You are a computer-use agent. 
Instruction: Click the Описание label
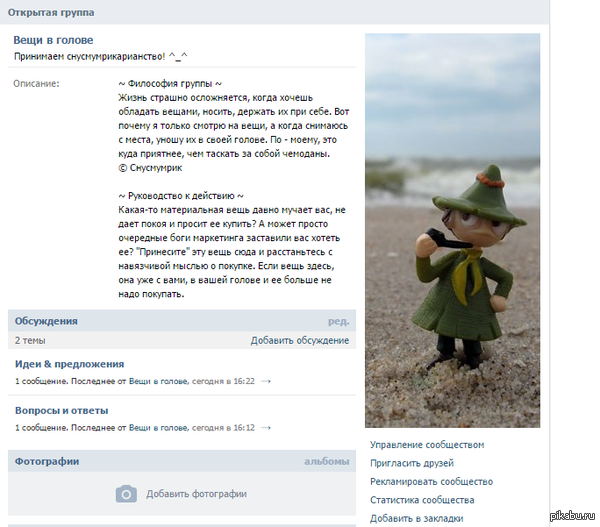click(36, 83)
